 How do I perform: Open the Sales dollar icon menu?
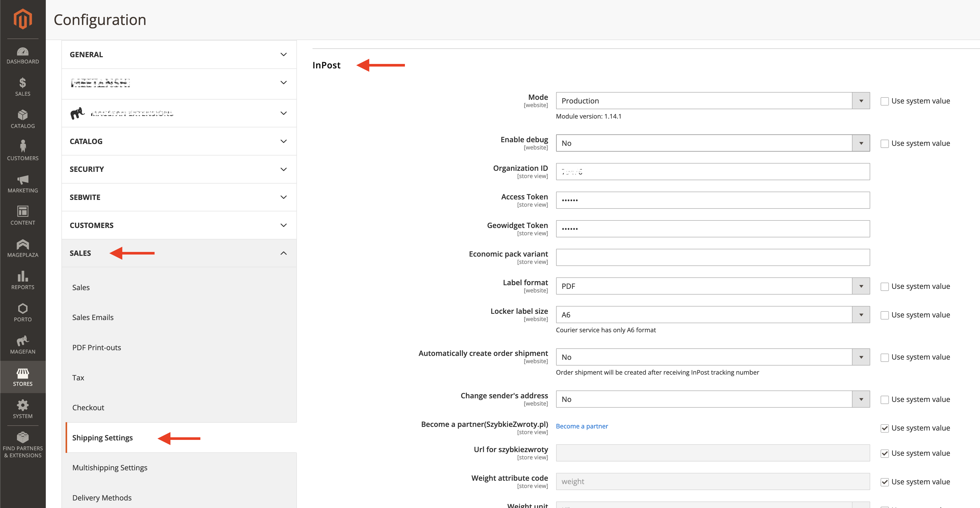[22, 87]
